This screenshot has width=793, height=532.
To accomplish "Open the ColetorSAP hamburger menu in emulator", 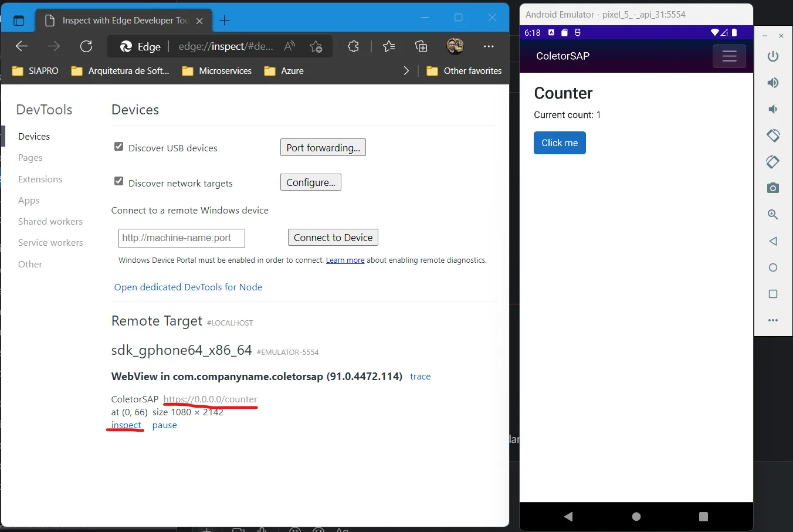I will pos(730,56).
